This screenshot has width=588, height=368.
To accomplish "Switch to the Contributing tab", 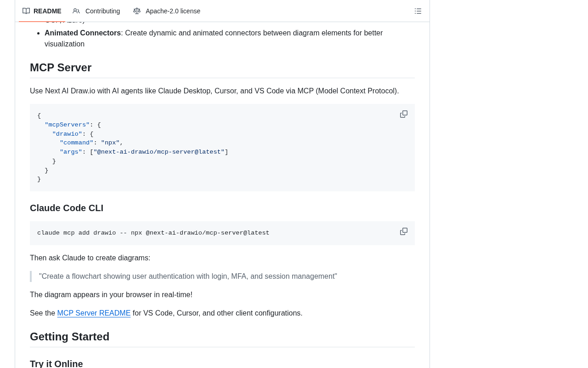I will click(96, 11).
